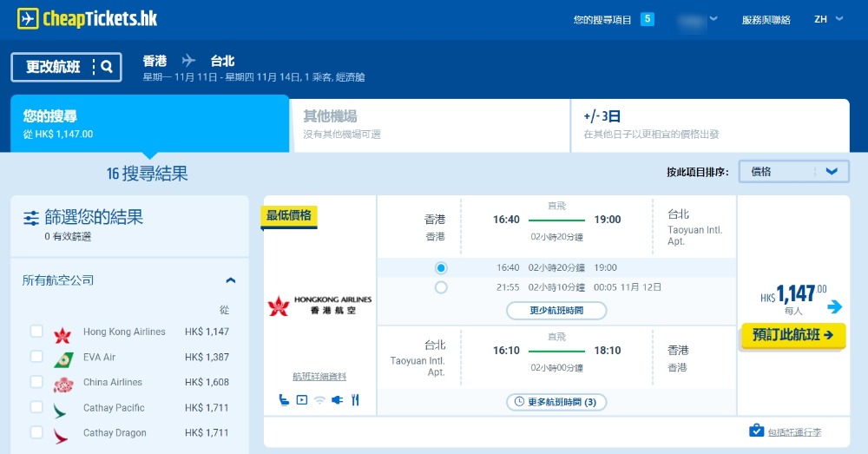Enable the Cathay Pacific filter checkbox
The height and width of the screenshot is (454, 868).
36,407
